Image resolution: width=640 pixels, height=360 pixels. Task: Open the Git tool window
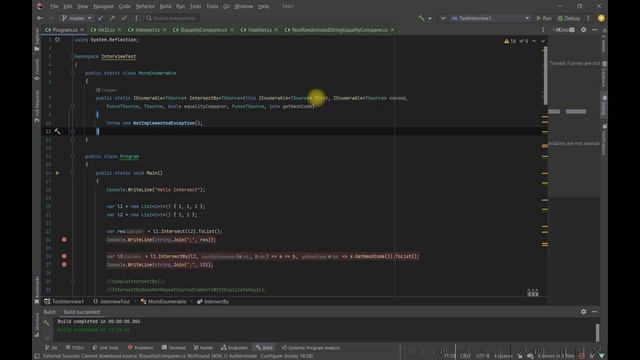(51, 348)
